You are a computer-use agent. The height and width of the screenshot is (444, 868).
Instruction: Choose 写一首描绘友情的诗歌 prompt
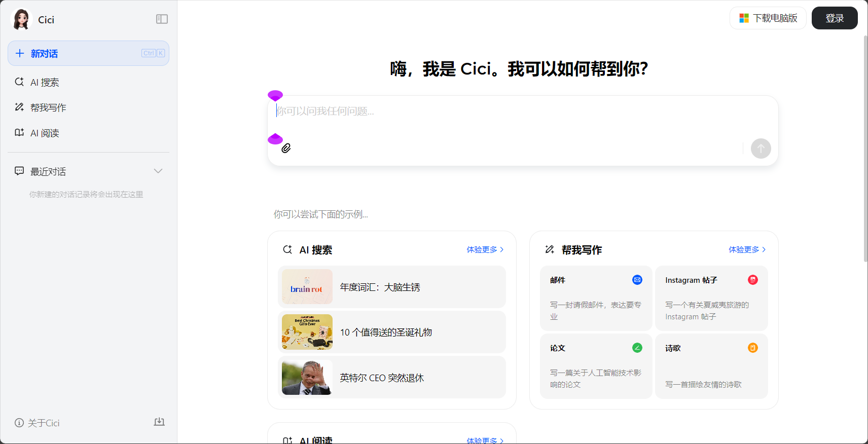[703, 384]
